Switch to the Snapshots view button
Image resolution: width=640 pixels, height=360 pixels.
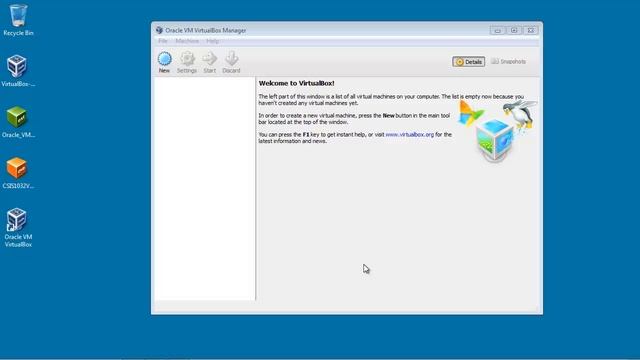coord(509,62)
